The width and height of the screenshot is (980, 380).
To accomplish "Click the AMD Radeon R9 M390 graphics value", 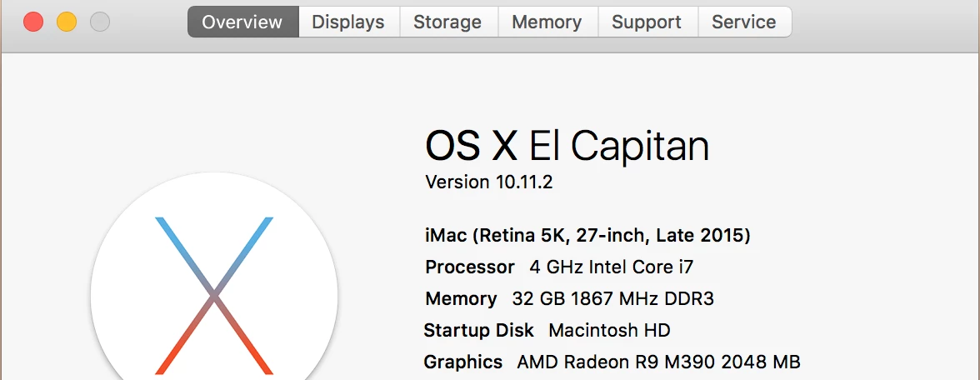I will tap(658, 362).
